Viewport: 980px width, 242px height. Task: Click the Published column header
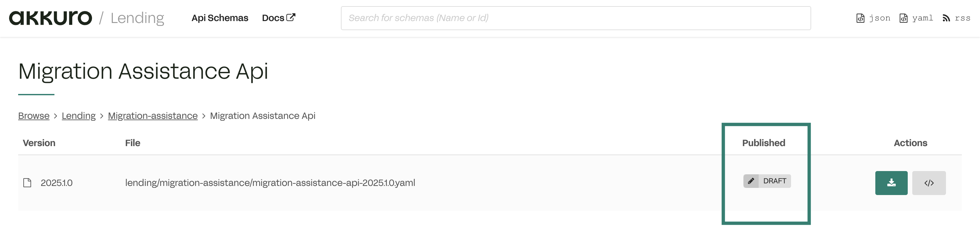763,143
